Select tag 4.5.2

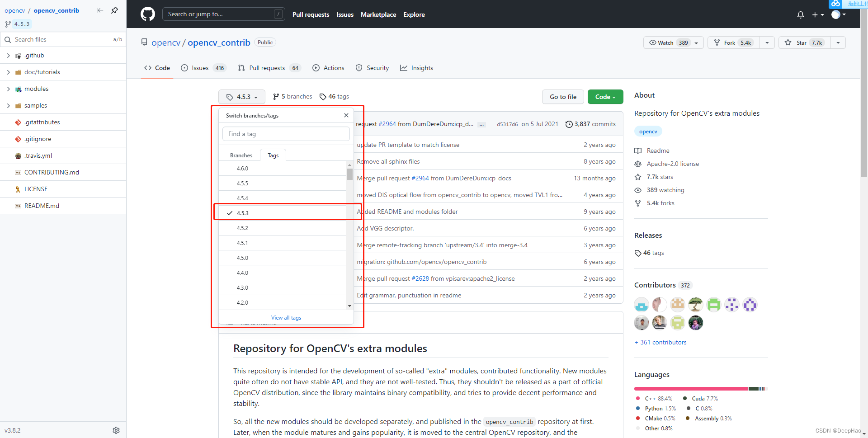click(283, 228)
